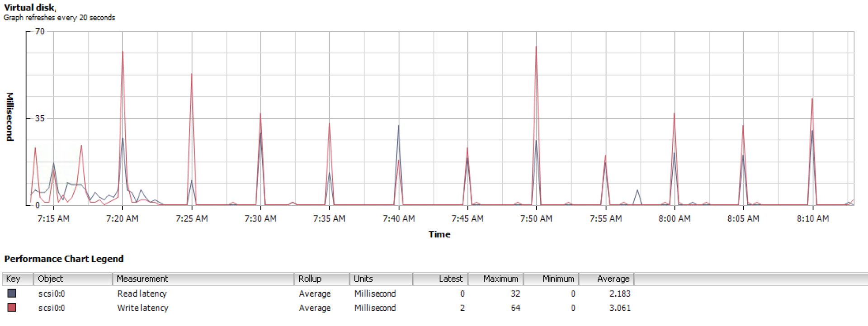Sort by the Minimum column header
Image resolution: width=868 pixels, height=326 pixels.
click(x=552, y=279)
